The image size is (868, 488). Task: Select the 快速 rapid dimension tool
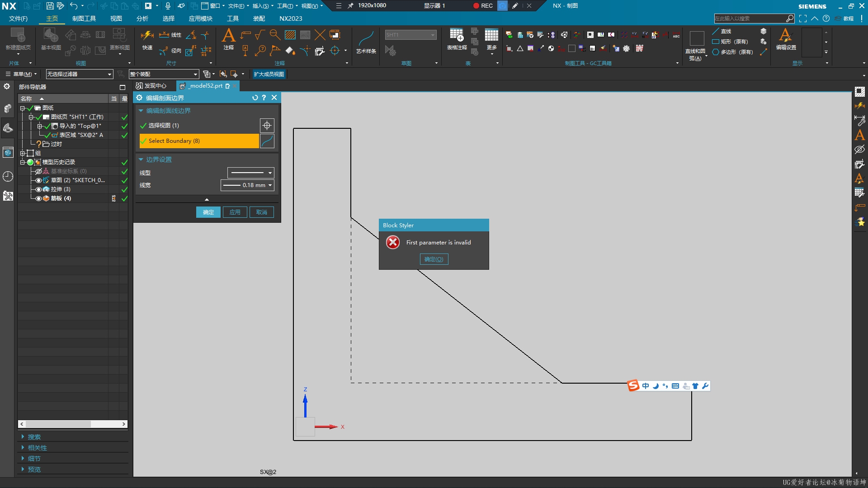pyautogui.click(x=147, y=39)
